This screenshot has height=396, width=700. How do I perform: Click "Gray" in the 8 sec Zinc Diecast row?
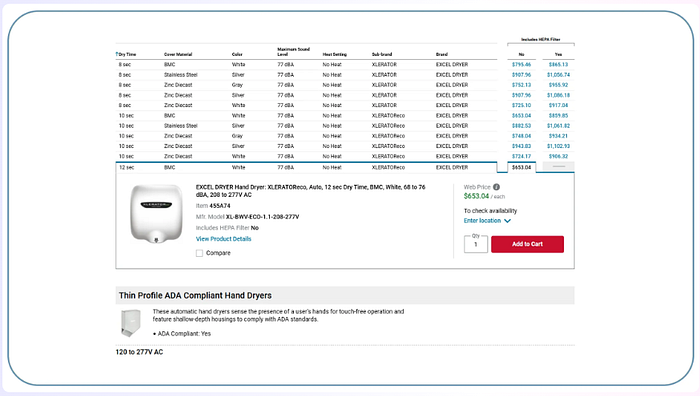pos(237,85)
